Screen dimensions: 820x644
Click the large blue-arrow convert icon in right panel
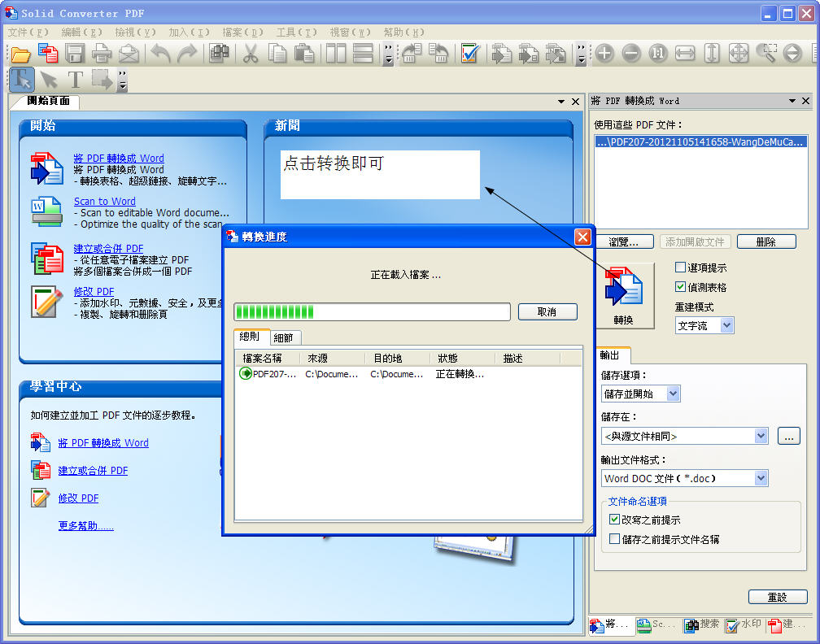click(623, 295)
